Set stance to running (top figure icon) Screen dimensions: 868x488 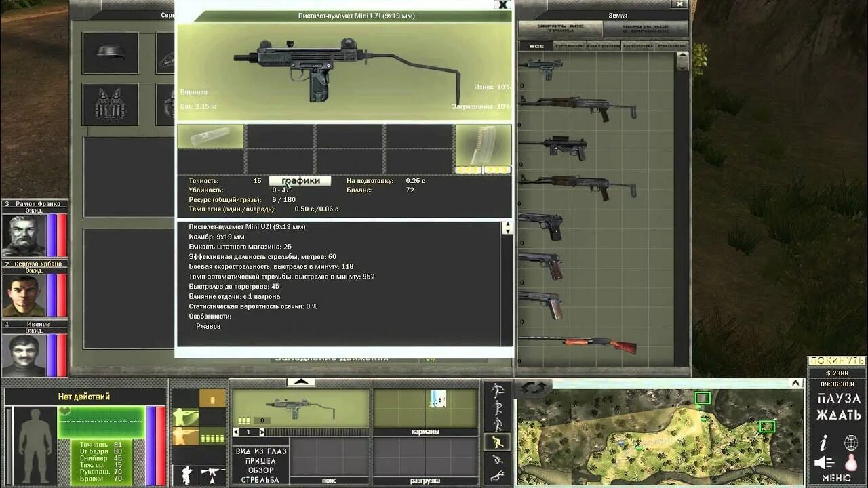tap(497, 391)
